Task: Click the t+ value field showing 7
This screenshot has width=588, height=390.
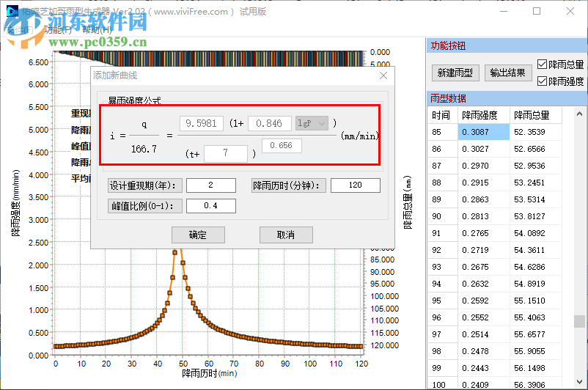Action: [225, 153]
